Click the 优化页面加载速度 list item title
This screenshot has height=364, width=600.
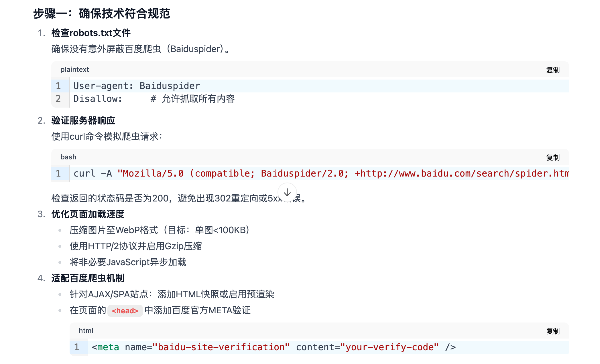[88, 214]
